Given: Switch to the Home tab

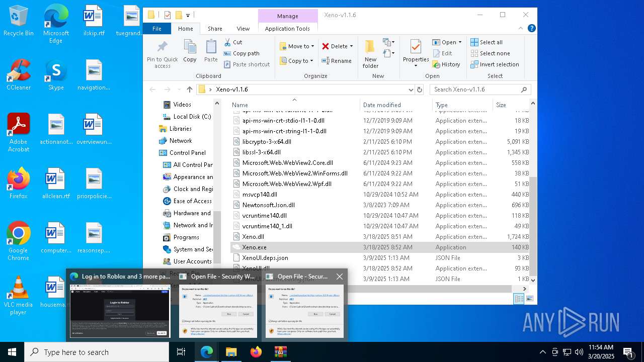Looking at the screenshot, I should click(186, 29).
